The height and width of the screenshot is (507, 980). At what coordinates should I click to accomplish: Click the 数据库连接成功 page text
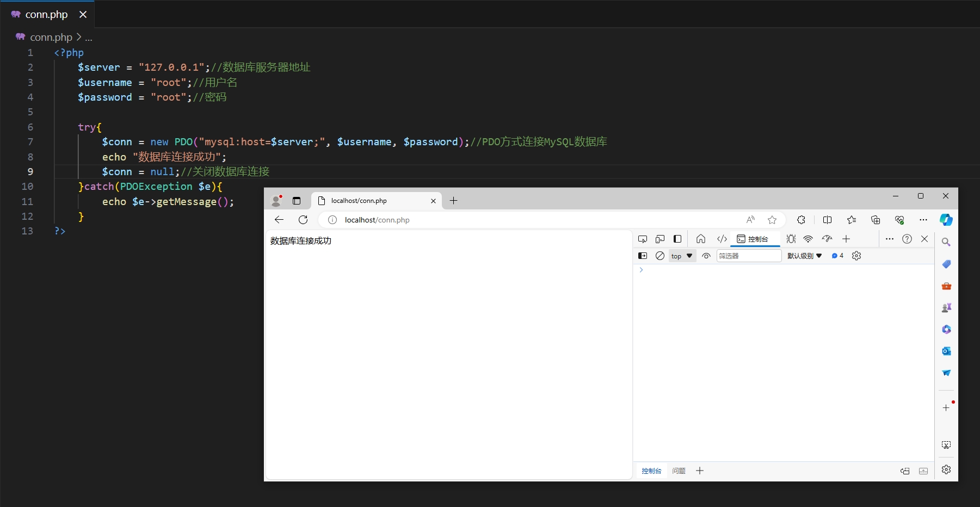300,241
